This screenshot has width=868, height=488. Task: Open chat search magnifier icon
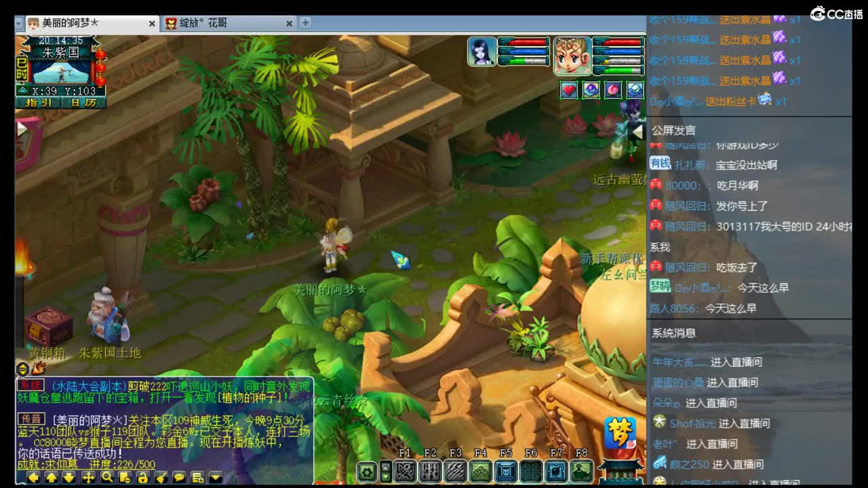click(x=106, y=477)
